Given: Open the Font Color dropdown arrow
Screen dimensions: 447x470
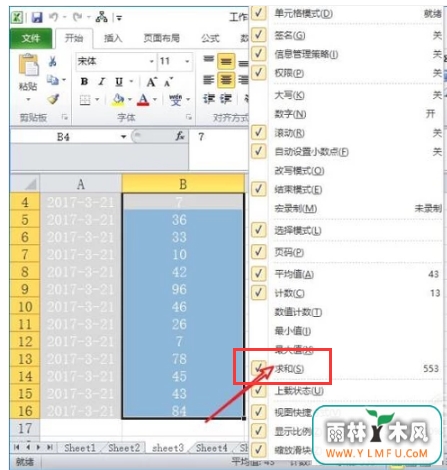Looking at the screenshot, I should tap(155, 100).
